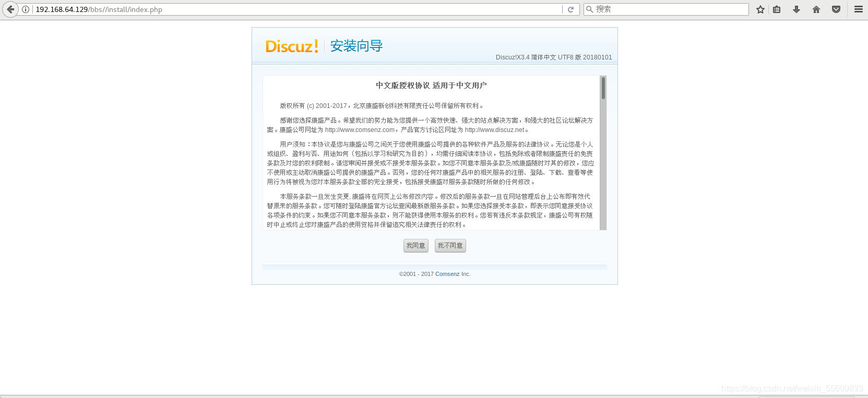Open the downloads arrow icon
868x398 pixels.
point(796,9)
